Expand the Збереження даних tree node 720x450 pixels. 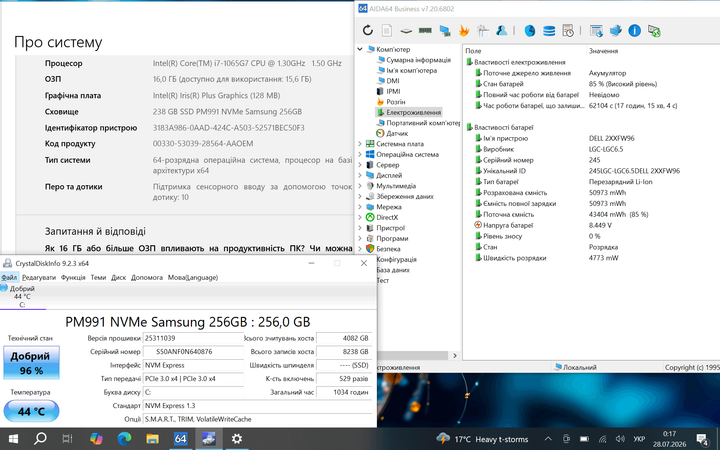coord(360,196)
